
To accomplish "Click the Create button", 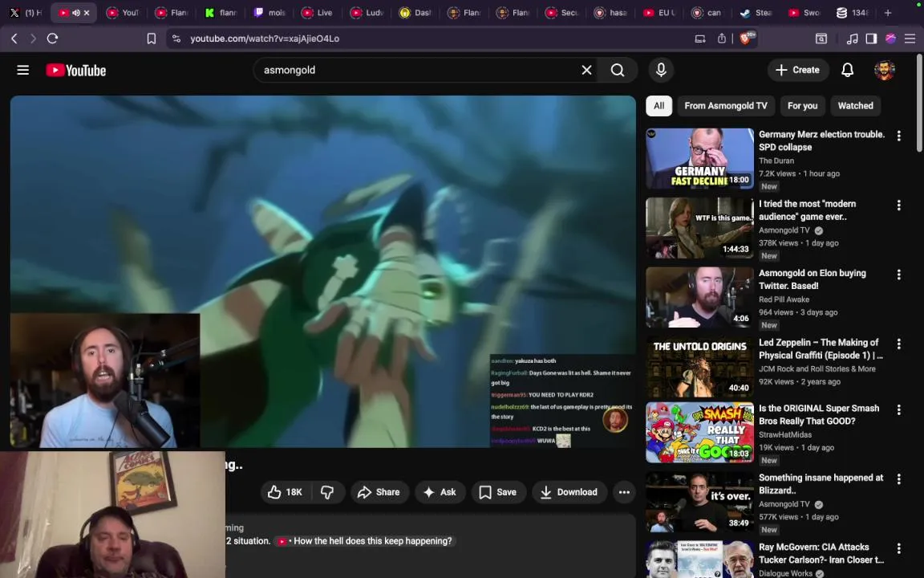I will coord(797,70).
